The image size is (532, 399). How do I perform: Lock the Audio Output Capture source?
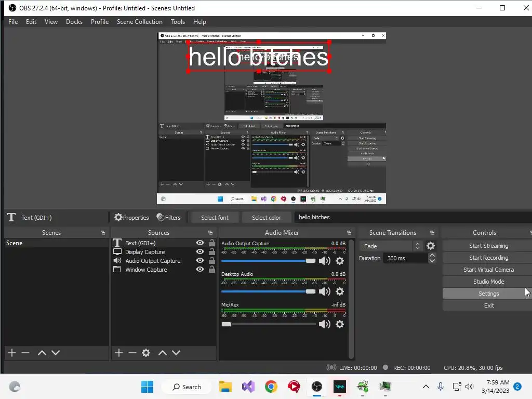click(x=212, y=260)
